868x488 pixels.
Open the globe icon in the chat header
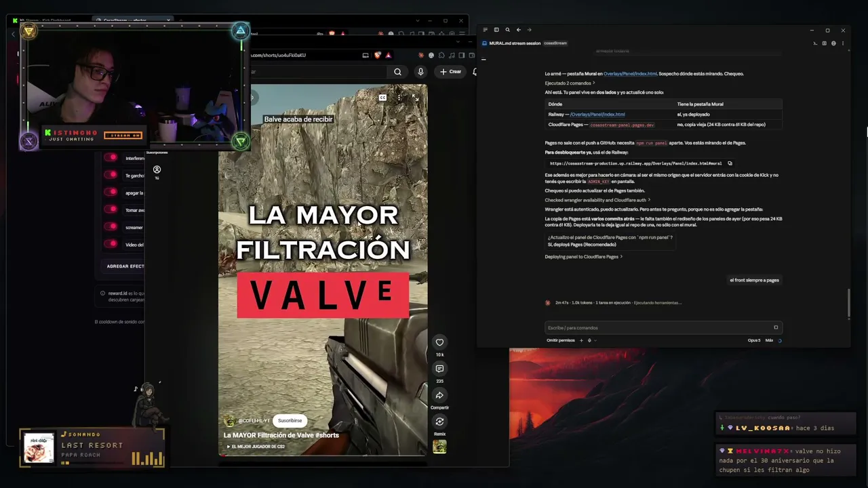pyautogui.click(x=833, y=43)
